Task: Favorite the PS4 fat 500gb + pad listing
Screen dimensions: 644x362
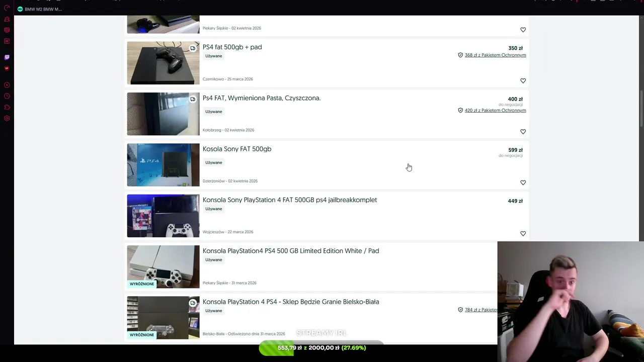Action: [523, 81]
